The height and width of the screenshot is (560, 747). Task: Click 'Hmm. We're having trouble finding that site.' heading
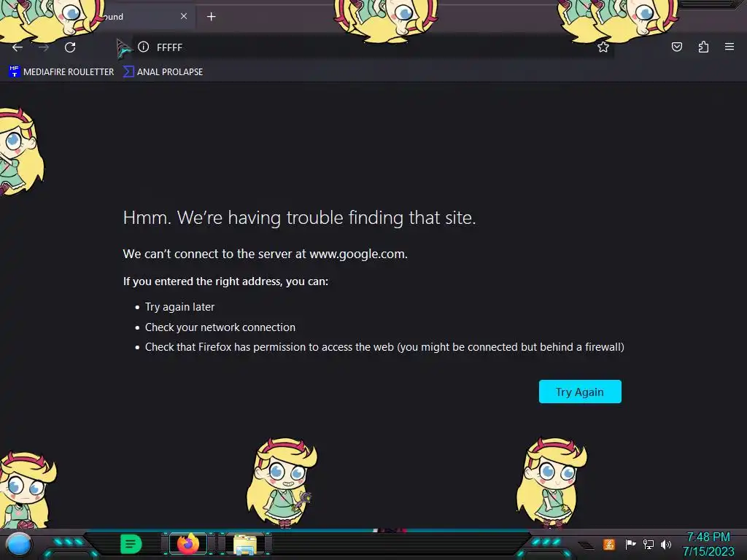coord(299,217)
